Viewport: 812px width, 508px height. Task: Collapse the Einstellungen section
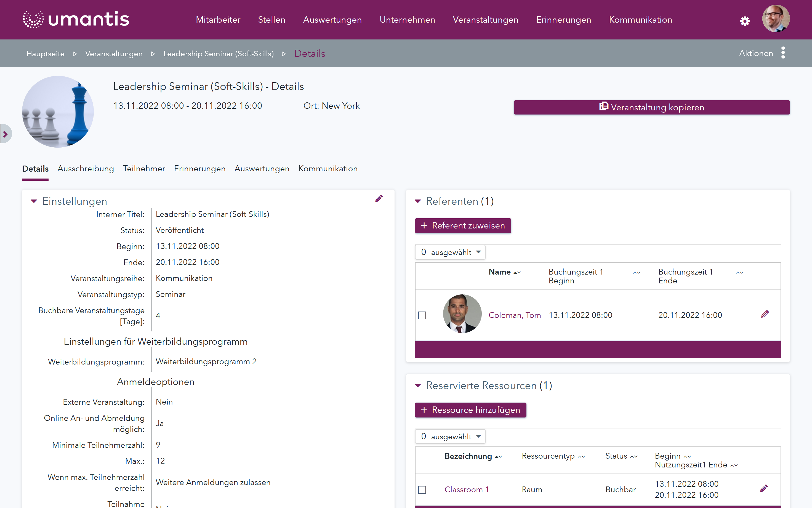34,201
